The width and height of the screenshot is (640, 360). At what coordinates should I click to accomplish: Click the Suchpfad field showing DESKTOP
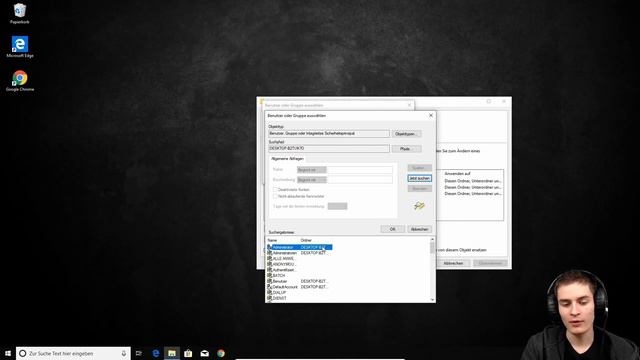click(329, 149)
